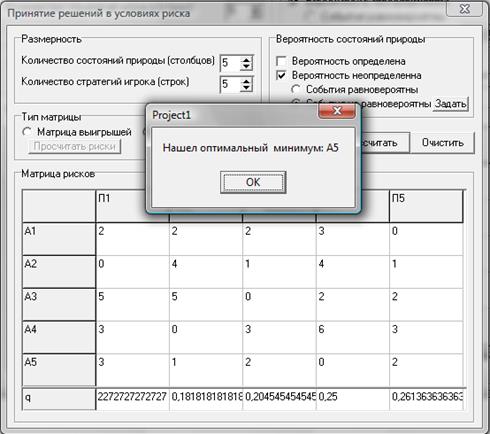The image size is (490, 434).
Task: Click the columns count input field
Action: click(x=230, y=63)
